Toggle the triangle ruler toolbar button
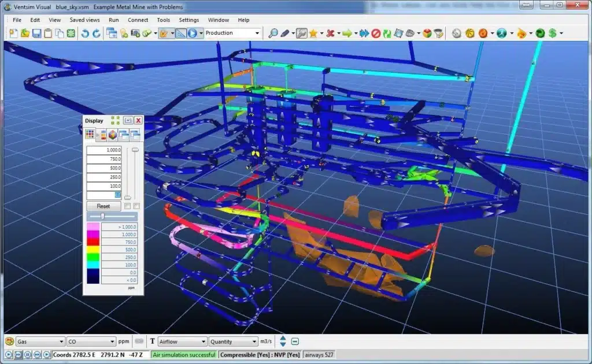 click(180, 34)
